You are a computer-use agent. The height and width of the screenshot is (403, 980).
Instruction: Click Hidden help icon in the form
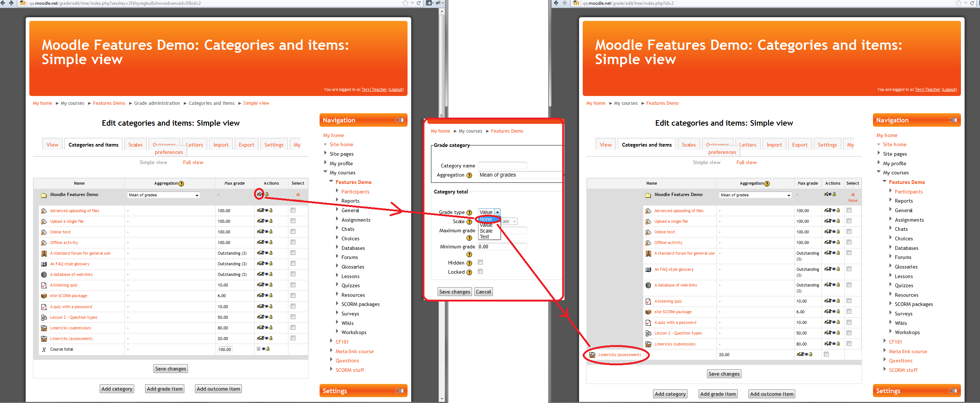point(469,263)
